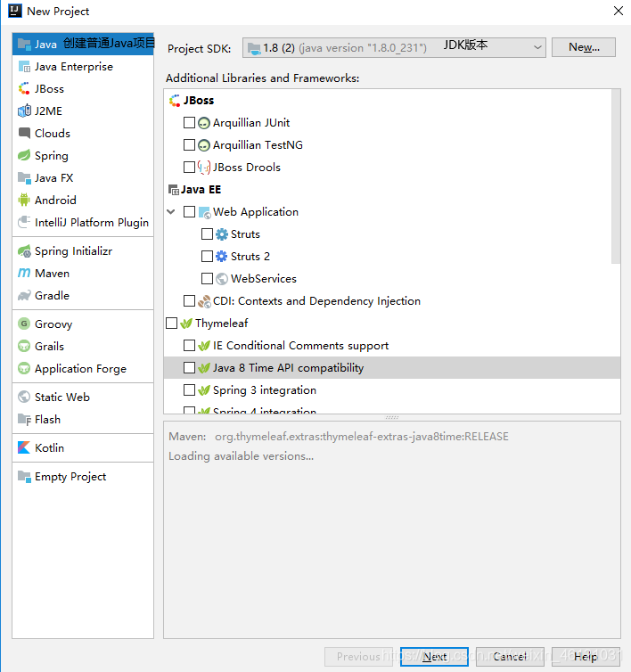Click the Spring leaf icon
Viewport: 631px width, 672px height.
(x=24, y=156)
